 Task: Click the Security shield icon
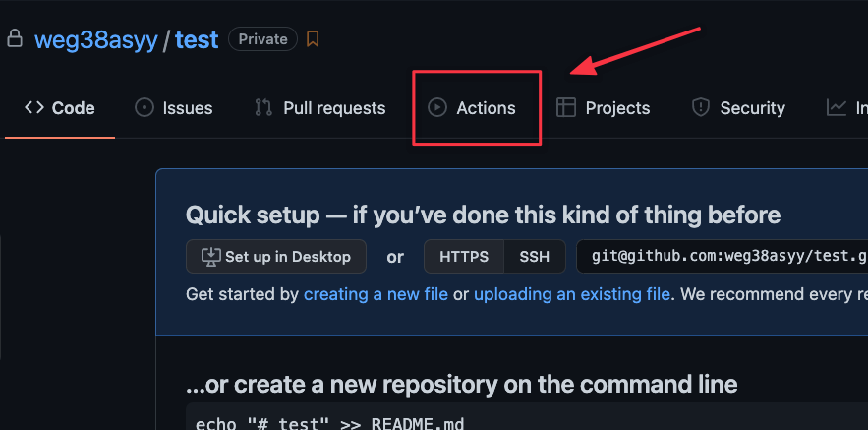click(x=701, y=108)
